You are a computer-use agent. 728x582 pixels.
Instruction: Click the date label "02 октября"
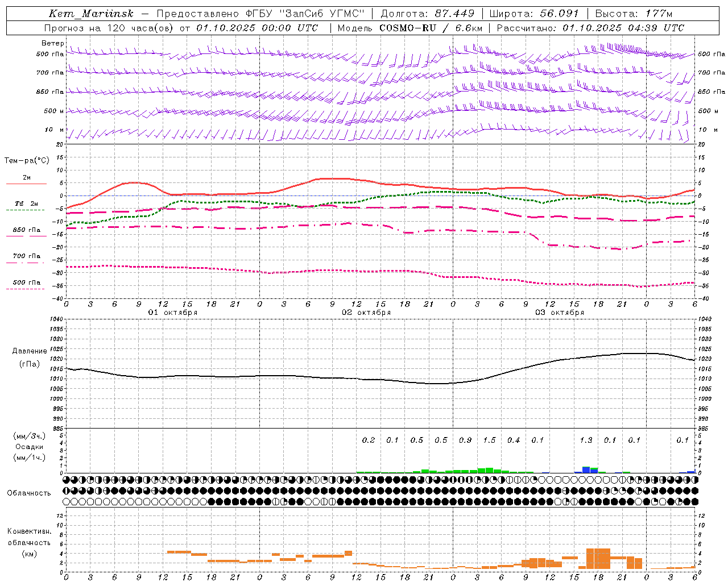pos(366,313)
